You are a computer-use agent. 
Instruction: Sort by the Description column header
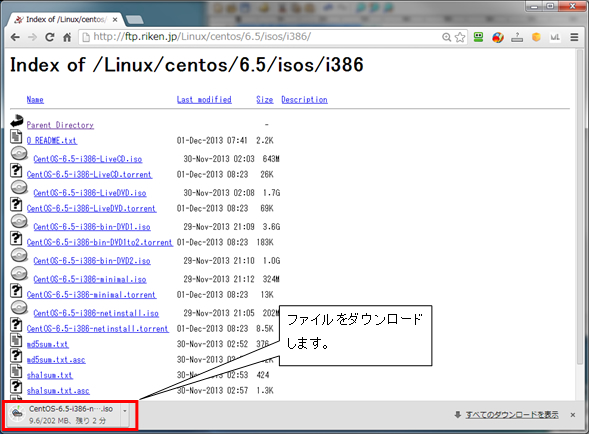tap(304, 100)
